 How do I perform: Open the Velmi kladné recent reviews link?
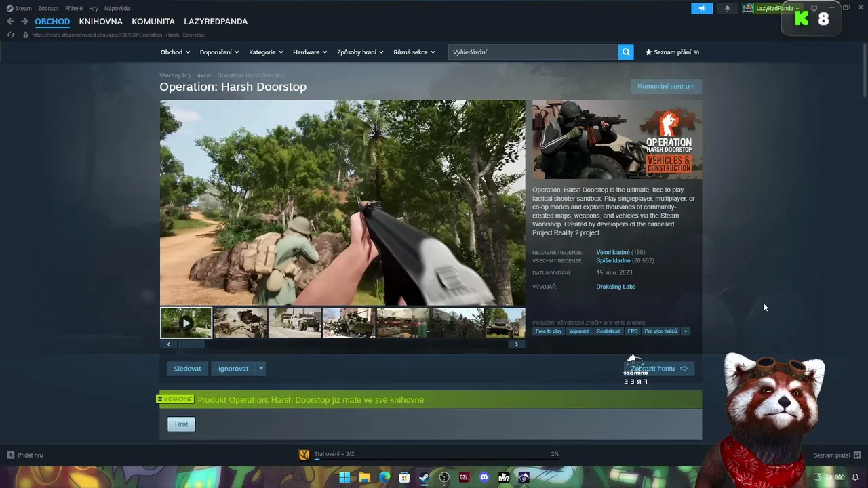[x=613, y=252]
